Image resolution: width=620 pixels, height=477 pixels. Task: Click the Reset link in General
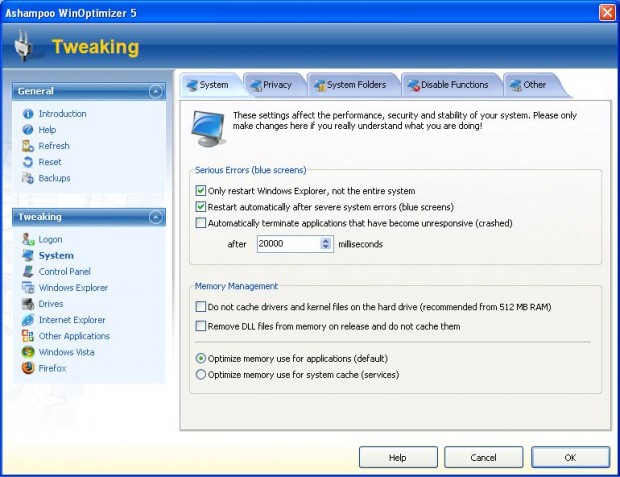point(50,162)
